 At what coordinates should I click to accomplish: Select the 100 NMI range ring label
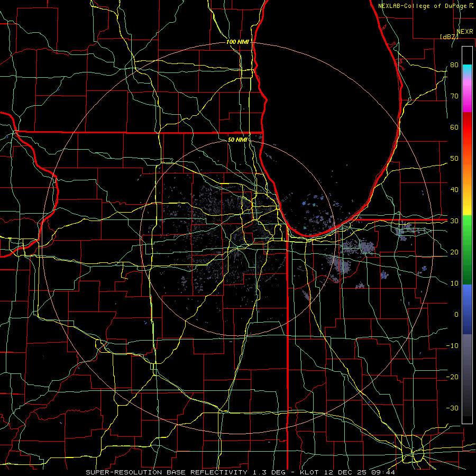[x=237, y=42]
